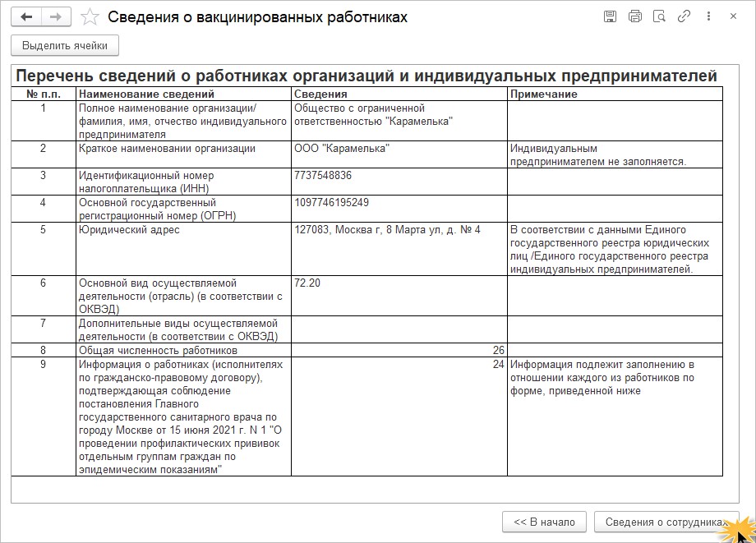Go forward with the right arrow button
The height and width of the screenshot is (543, 756).
point(56,17)
